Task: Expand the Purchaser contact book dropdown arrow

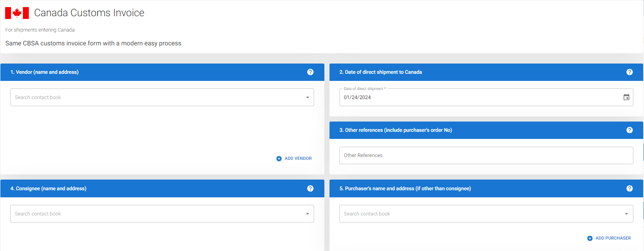Action: (x=626, y=214)
